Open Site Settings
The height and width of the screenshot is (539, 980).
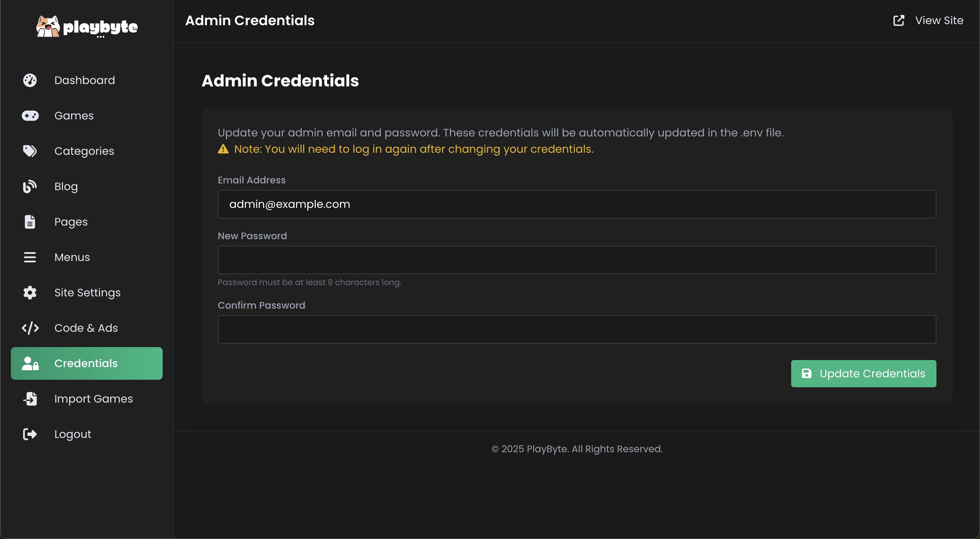(x=87, y=293)
